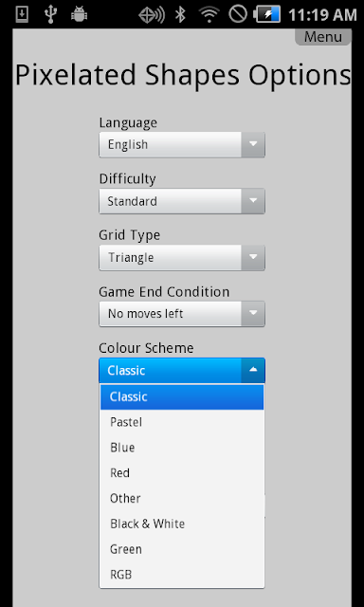Viewport: 364px width, 607px height.
Task: Tap the Wi-Fi signal icon
Action: pyautogui.click(x=209, y=15)
